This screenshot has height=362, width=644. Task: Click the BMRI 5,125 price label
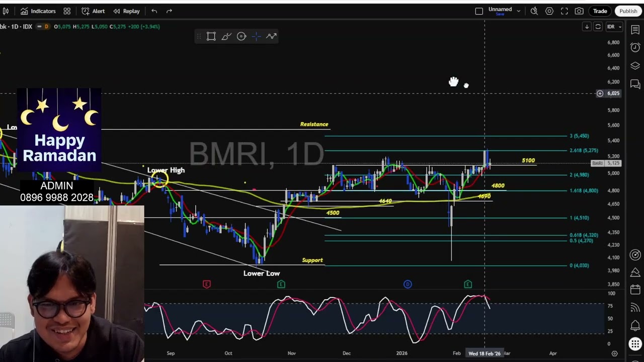click(x=606, y=163)
